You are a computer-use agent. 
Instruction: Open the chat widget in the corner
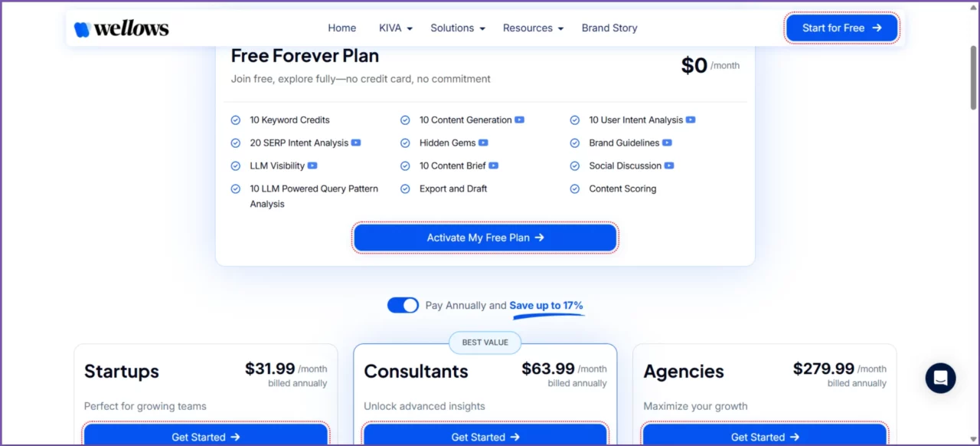940,378
